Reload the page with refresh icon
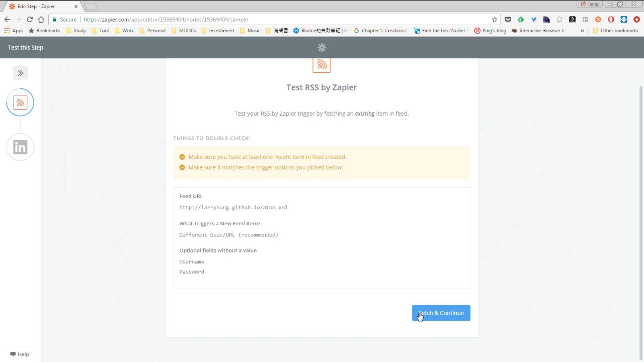Viewport: 644px width, 362px height. click(x=30, y=19)
